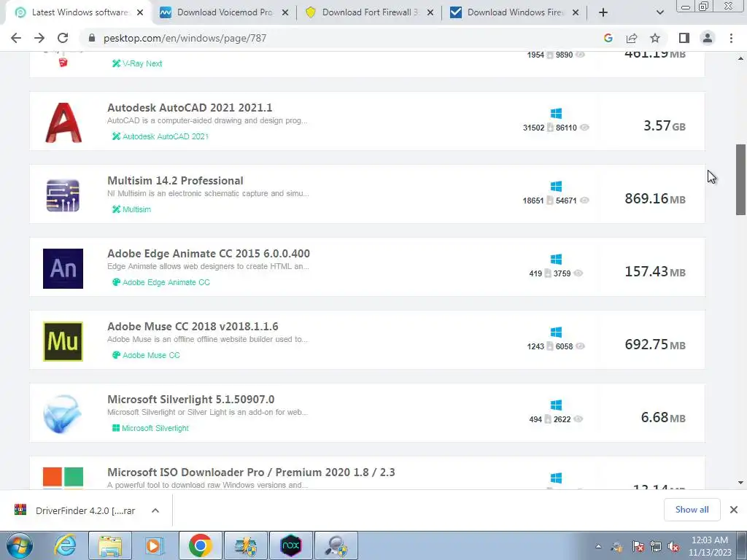Open the Windows Start menu
Image resolution: width=747 pixels, height=560 pixels.
pos(20,545)
